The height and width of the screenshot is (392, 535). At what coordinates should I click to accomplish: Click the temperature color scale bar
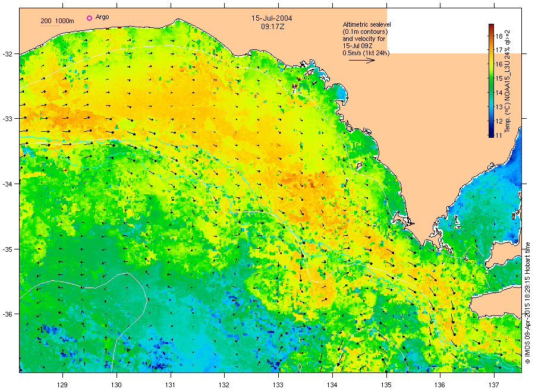[491, 81]
